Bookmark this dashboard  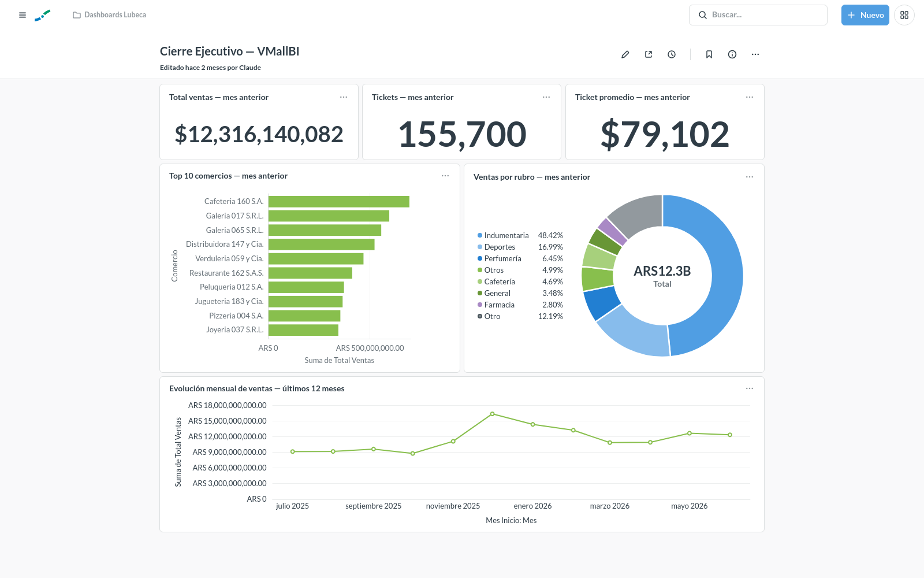tap(709, 54)
